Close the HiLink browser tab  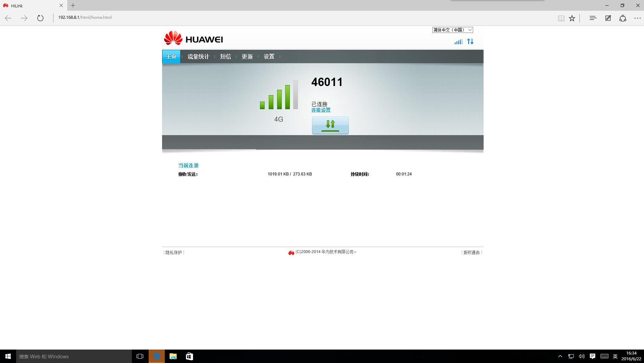(x=61, y=5)
